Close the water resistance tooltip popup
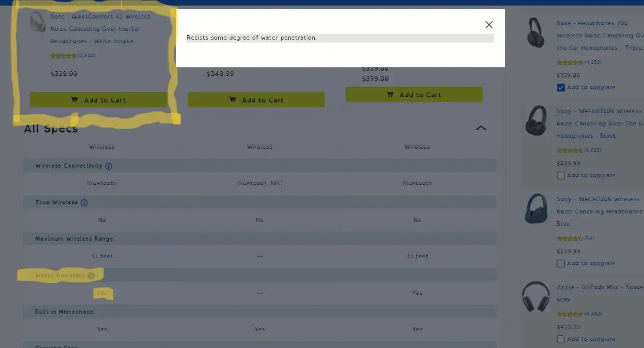 point(489,25)
